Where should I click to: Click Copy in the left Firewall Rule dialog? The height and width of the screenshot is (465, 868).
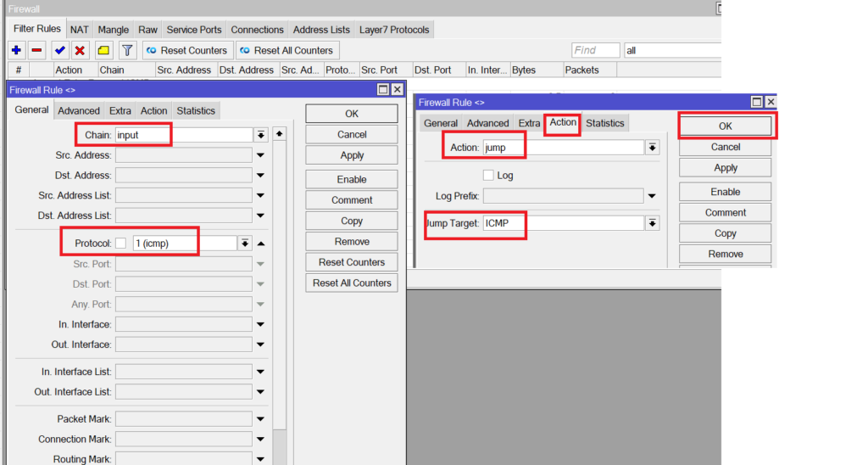pyautogui.click(x=352, y=221)
